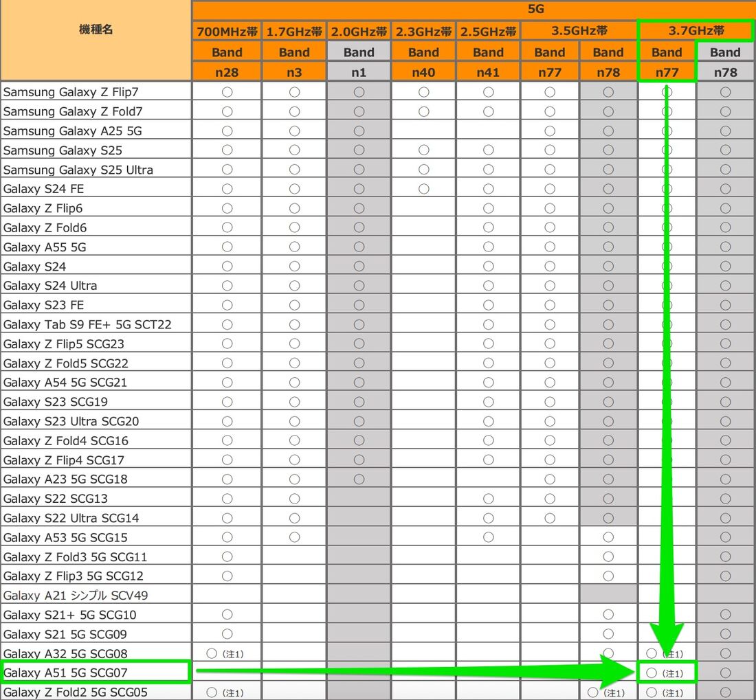The width and height of the screenshot is (756, 700).
Task: Select the Samsung Galaxy A25 5G row name
Action: point(72,131)
